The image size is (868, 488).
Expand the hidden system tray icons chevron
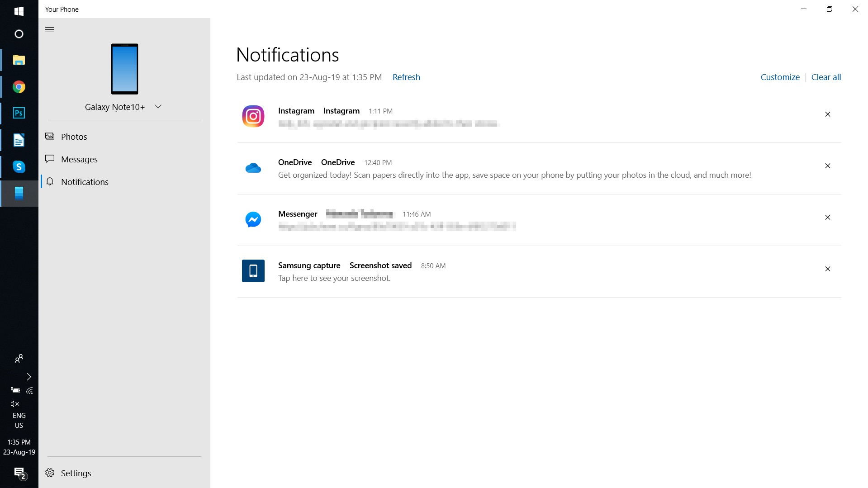[29, 377]
